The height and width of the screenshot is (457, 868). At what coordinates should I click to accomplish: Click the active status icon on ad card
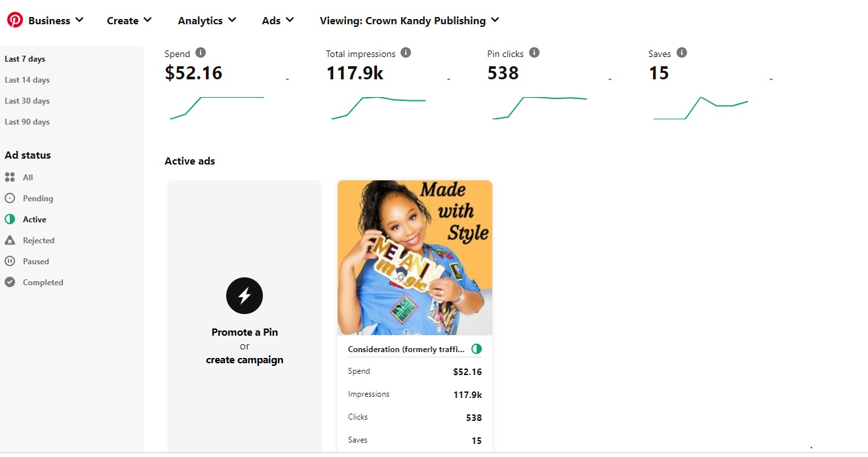pyautogui.click(x=477, y=349)
